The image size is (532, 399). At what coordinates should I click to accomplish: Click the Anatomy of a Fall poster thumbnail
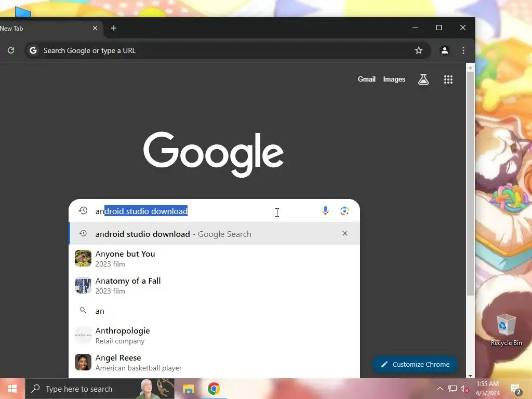83,285
